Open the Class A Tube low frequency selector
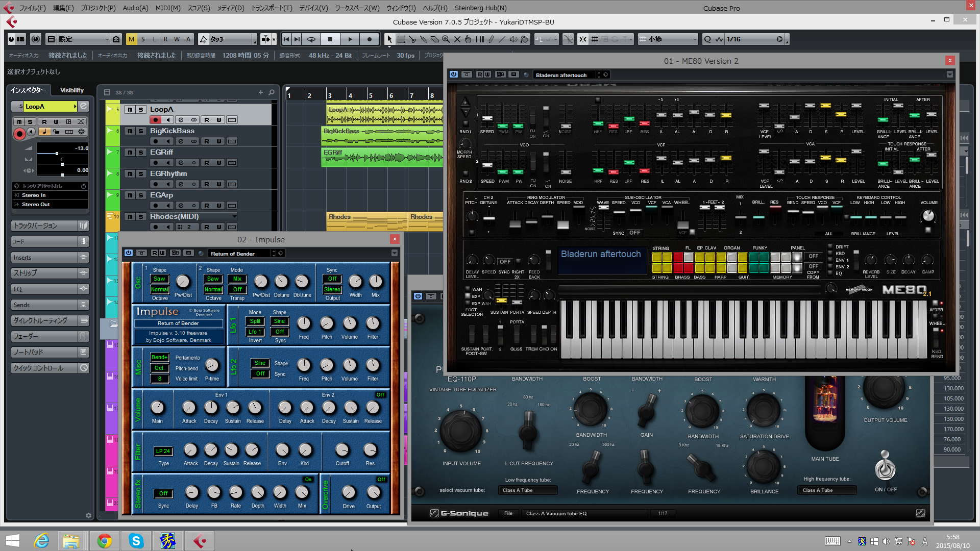The height and width of the screenshot is (551, 980). pyautogui.click(x=528, y=490)
